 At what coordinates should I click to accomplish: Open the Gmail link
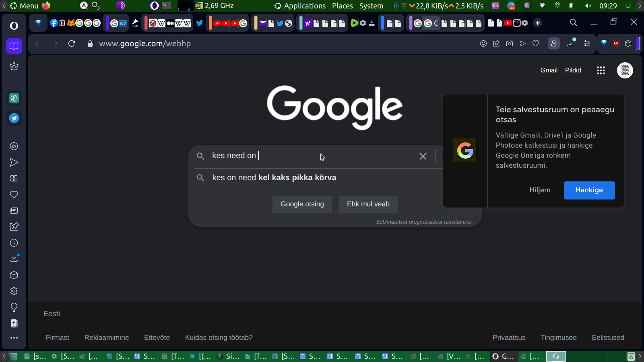click(x=549, y=70)
